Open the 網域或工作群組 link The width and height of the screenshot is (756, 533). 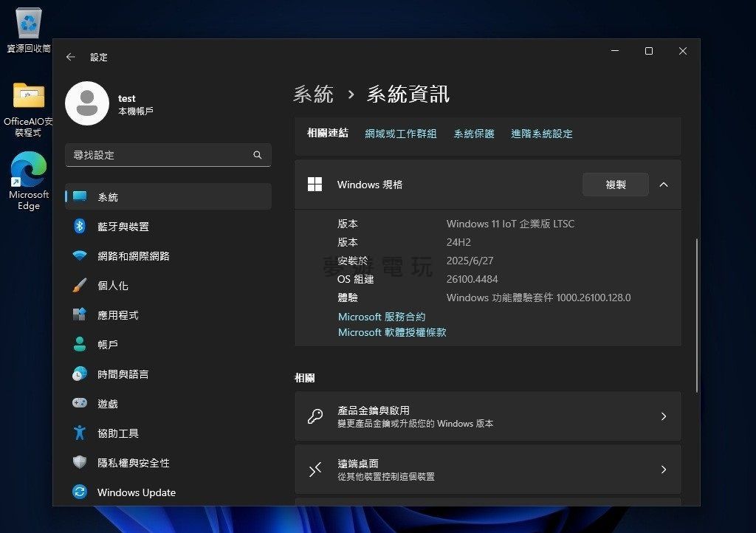pyautogui.click(x=401, y=134)
